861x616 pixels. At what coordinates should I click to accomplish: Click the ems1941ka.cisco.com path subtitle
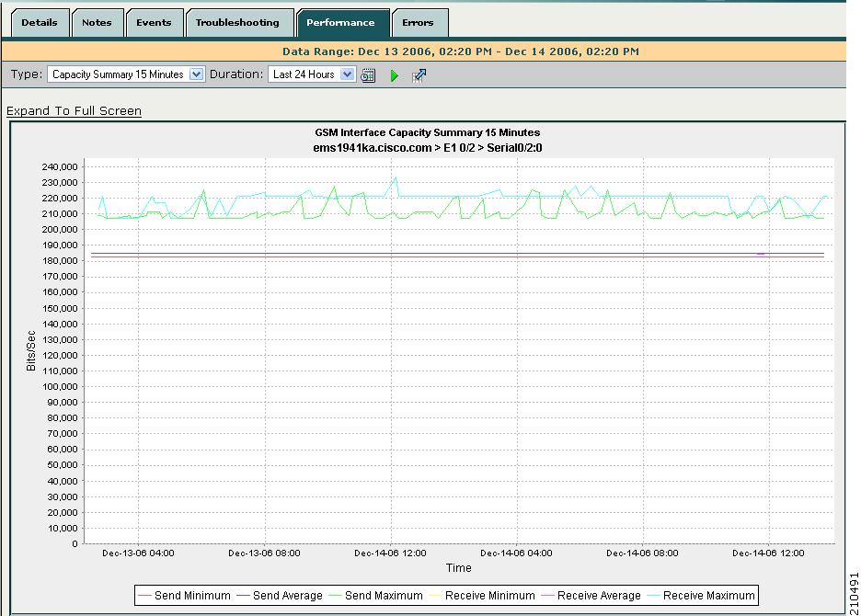pos(427,148)
